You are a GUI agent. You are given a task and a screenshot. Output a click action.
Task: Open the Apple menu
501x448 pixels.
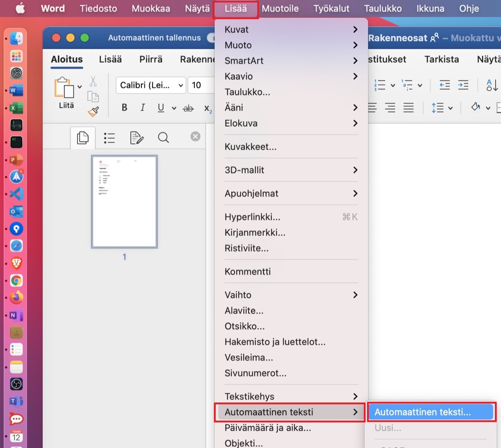coord(21,8)
